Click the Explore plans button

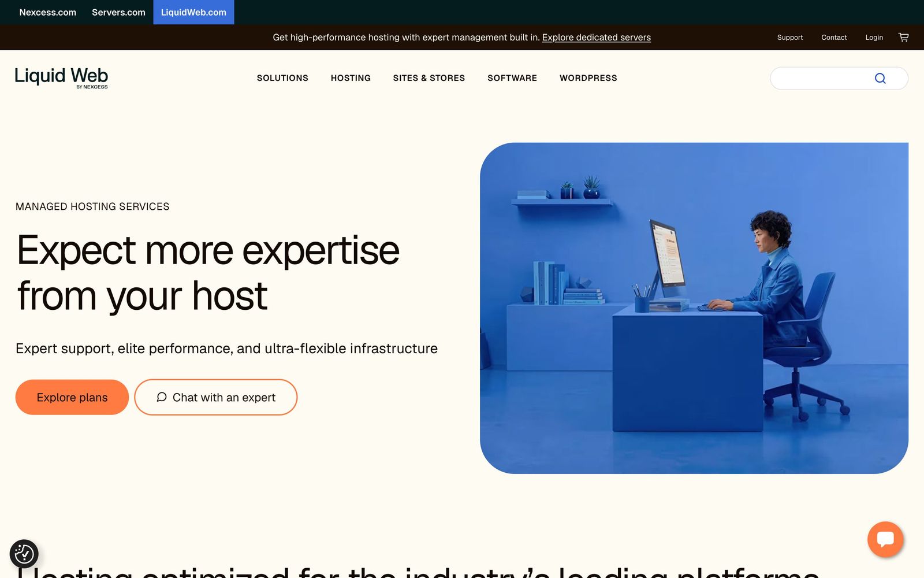click(x=72, y=397)
